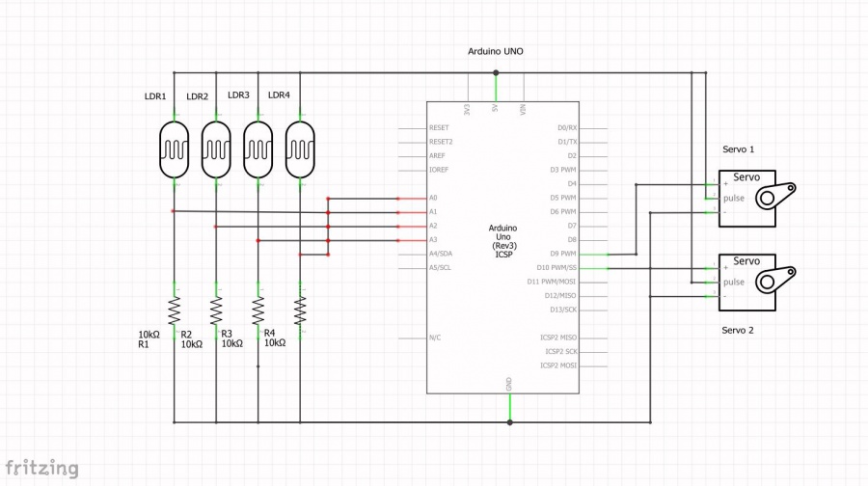This screenshot has height=486, width=868.
Task: Click the resistor symbol below LDR1
Action: click(x=175, y=310)
